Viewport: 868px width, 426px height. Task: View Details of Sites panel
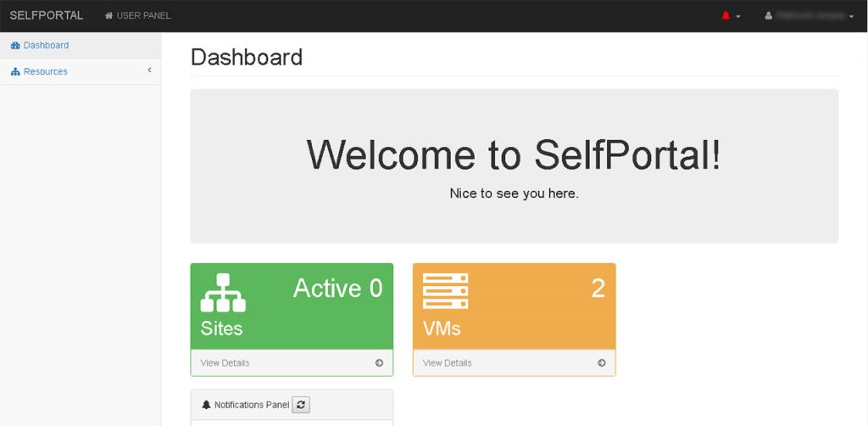tap(292, 363)
